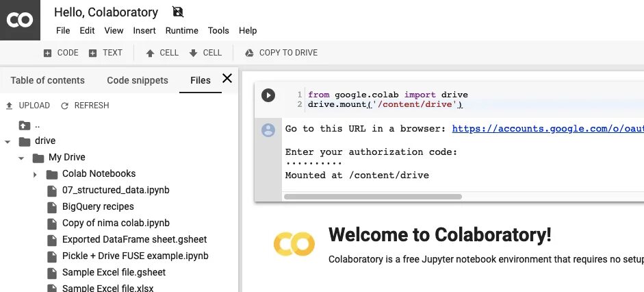Click file icon of Sample Excel file.gsheet

tap(52, 273)
